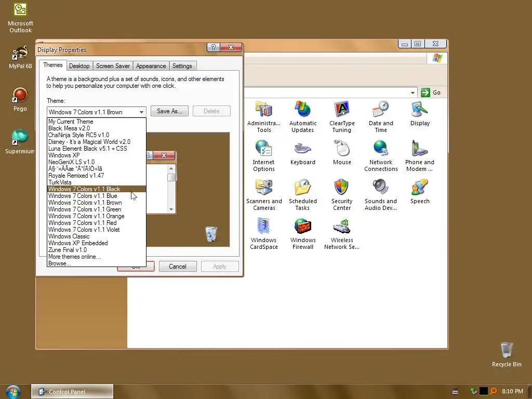Select Supermium desktop shortcut

(20, 142)
